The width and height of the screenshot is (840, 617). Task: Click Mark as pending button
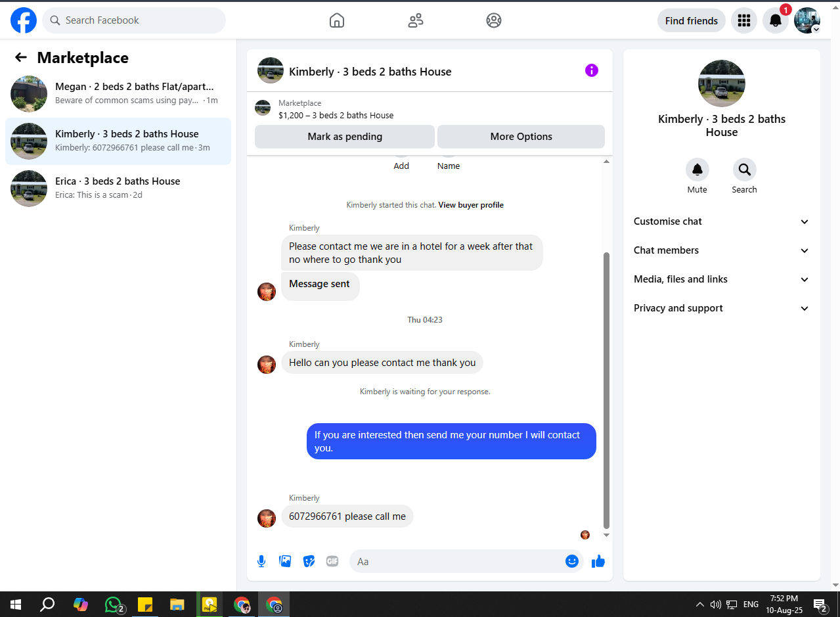pyautogui.click(x=345, y=137)
